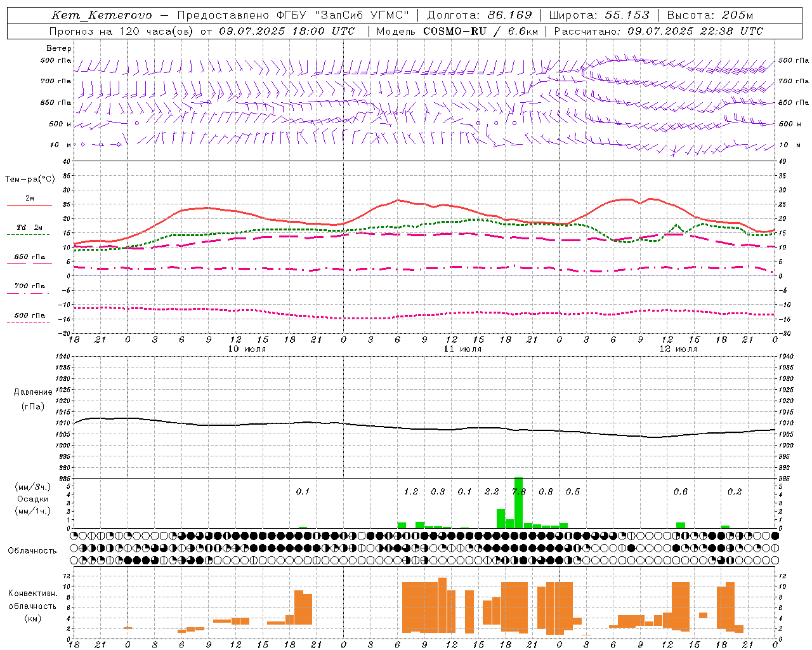Click the 12 июля date label
This screenshot has width=812, height=650.
click(x=678, y=348)
